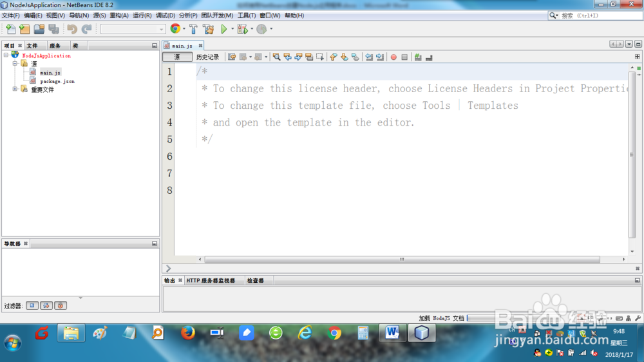
Task: Close the main.js editor tab
Action: tap(200, 46)
